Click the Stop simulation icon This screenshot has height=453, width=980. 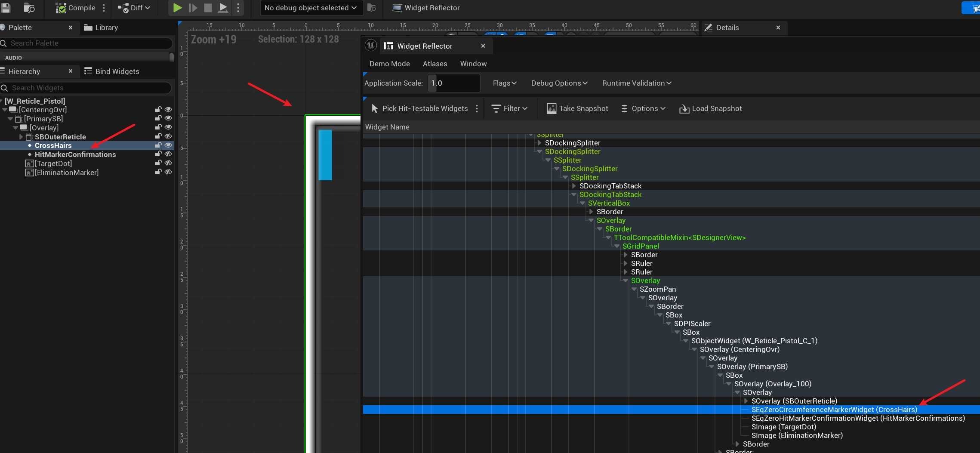pyautogui.click(x=208, y=8)
